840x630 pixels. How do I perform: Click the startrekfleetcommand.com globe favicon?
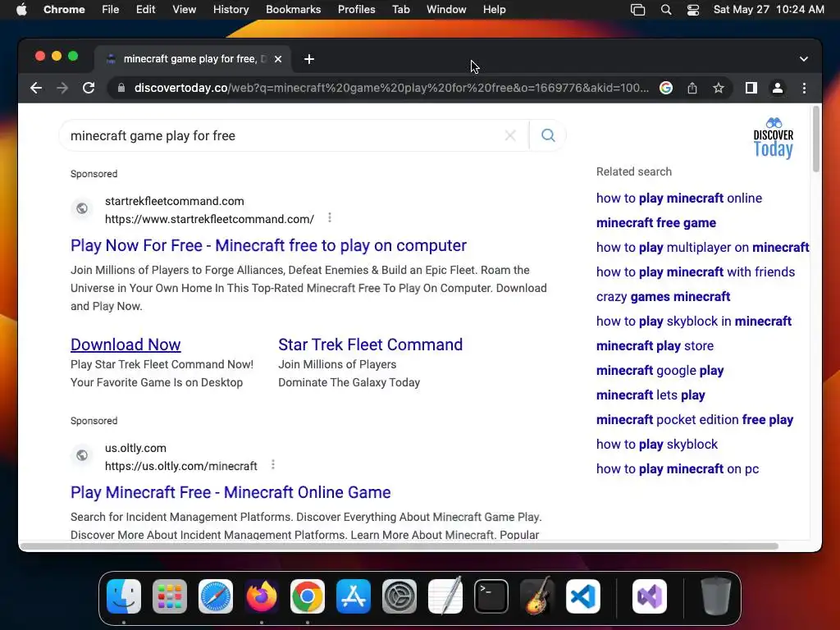[82, 208]
